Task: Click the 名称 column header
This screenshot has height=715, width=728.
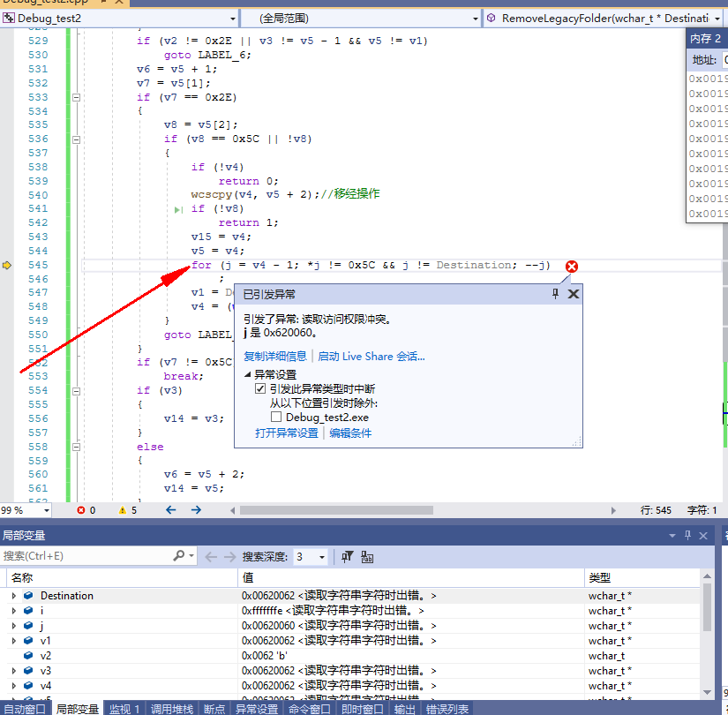Action: (123, 577)
